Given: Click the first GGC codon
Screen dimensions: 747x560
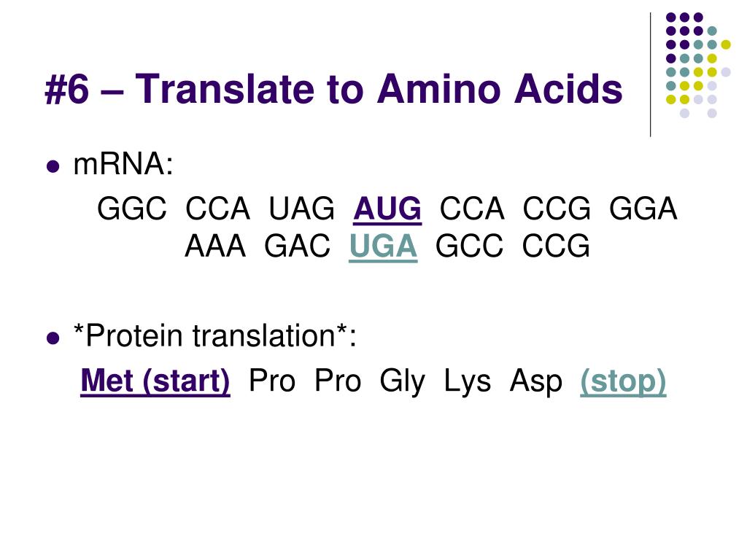Looking at the screenshot, I should point(132,209).
